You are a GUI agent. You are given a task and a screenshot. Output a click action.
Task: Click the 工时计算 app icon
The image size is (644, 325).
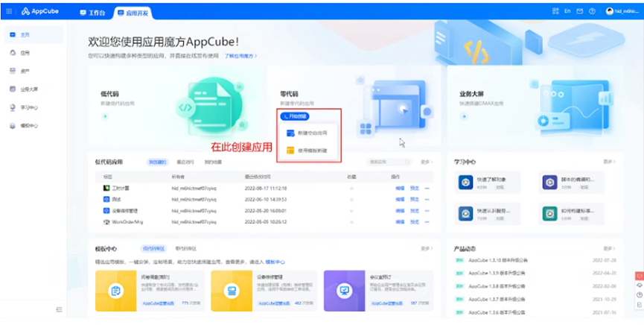pos(106,188)
